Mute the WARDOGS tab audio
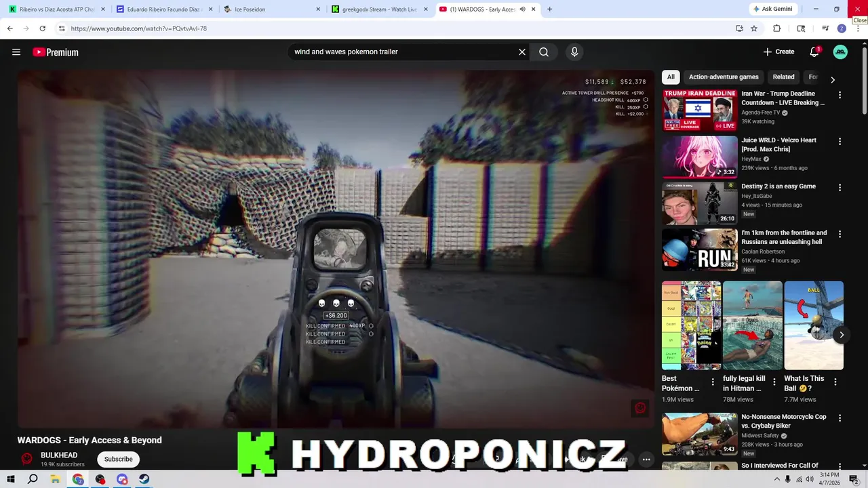 tap(522, 9)
